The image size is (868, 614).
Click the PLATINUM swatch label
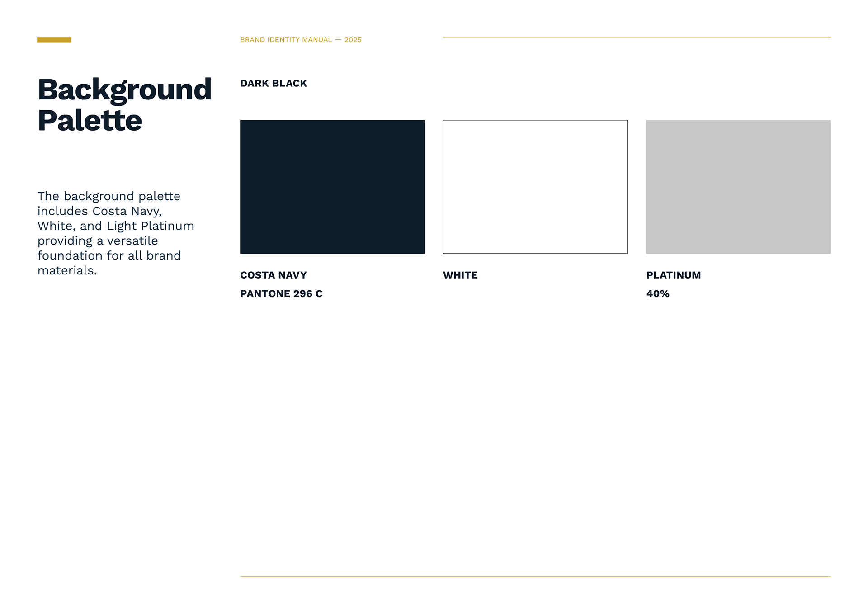point(673,275)
